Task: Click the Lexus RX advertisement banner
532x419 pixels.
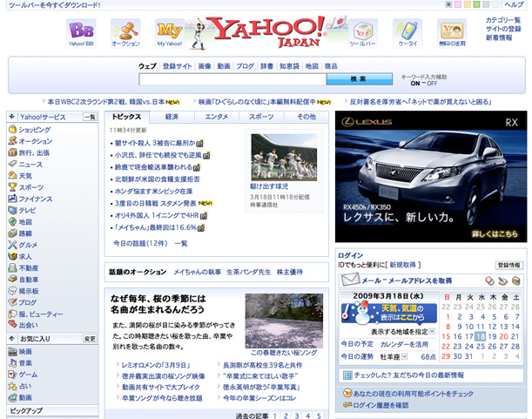Action: point(431,177)
